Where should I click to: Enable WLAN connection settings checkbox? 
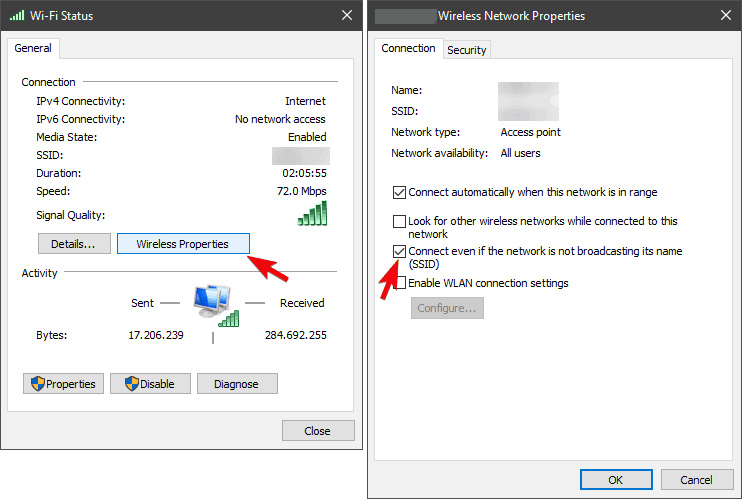pos(400,283)
